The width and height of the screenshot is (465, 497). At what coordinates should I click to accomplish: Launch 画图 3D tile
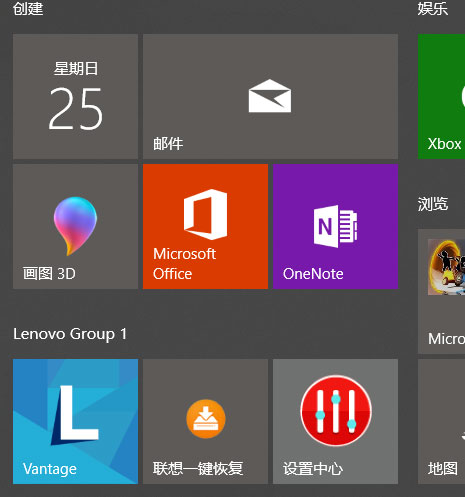[x=75, y=226]
